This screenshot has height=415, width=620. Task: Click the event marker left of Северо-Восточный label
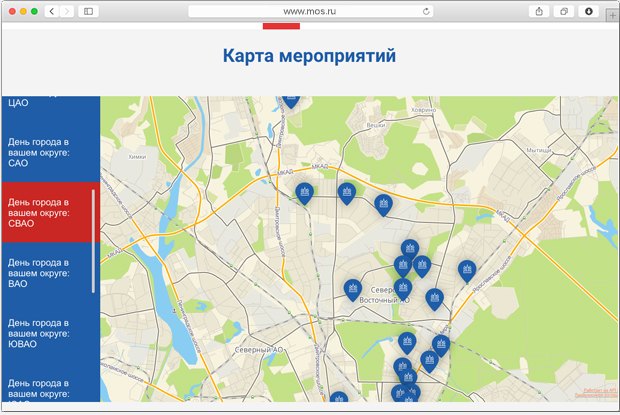coord(352,288)
